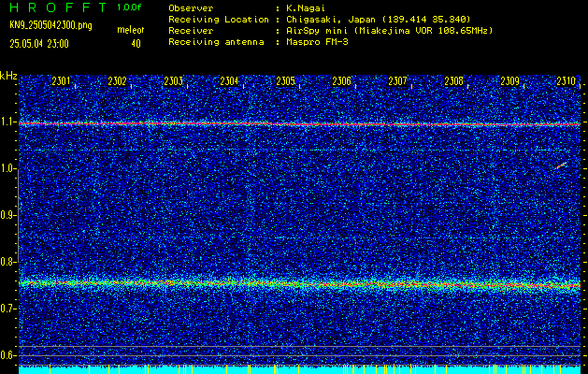Click the version number 1.00f
588x374 pixels.
(129, 7)
